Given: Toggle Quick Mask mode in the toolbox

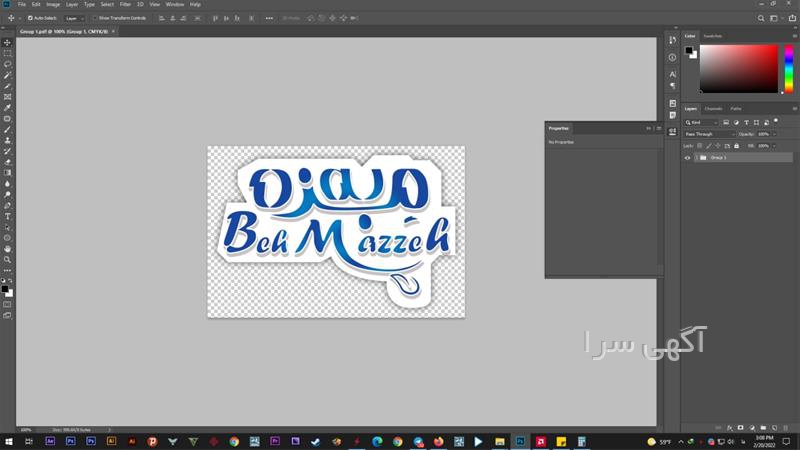Looking at the screenshot, I should point(7,305).
